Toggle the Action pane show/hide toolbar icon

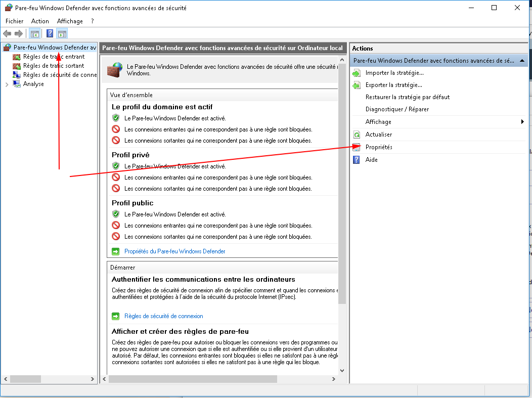point(62,33)
